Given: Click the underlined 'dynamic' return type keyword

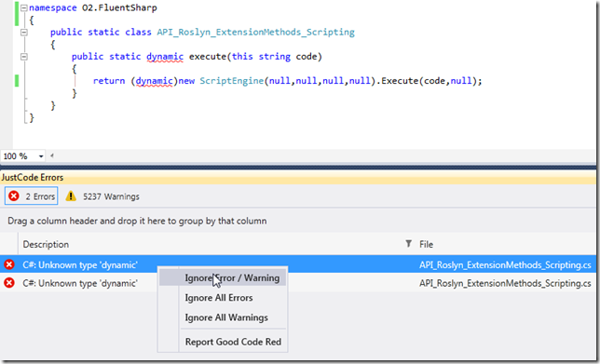Looking at the screenshot, I should 165,57.
